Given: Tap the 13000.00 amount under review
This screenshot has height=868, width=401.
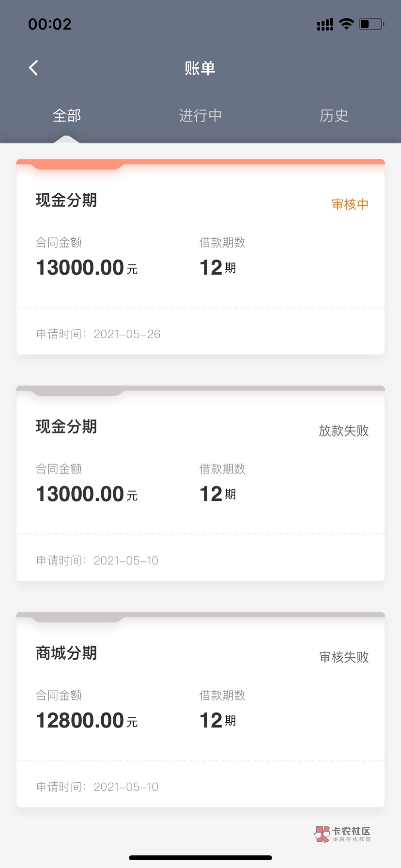Looking at the screenshot, I should [x=80, y=268].
